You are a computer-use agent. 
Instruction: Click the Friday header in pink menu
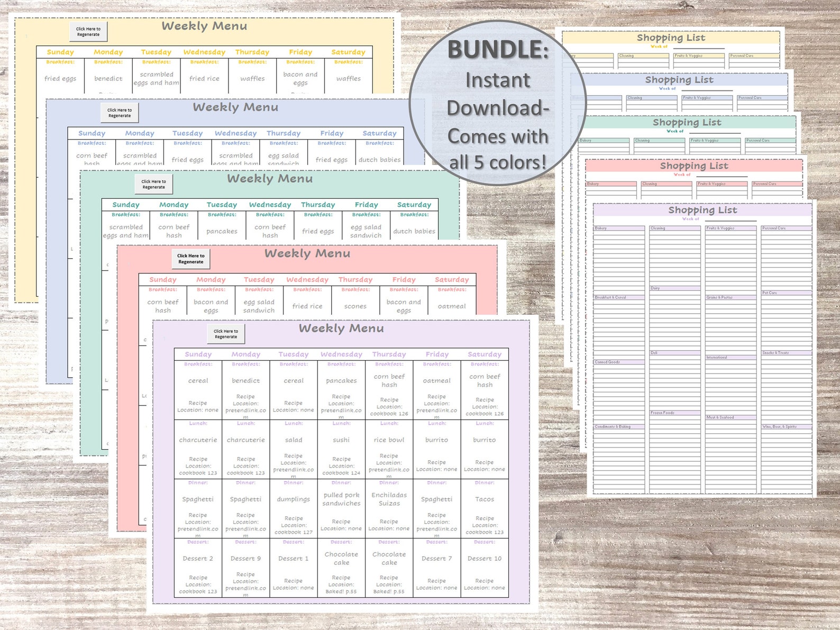[x=404, y=279]
